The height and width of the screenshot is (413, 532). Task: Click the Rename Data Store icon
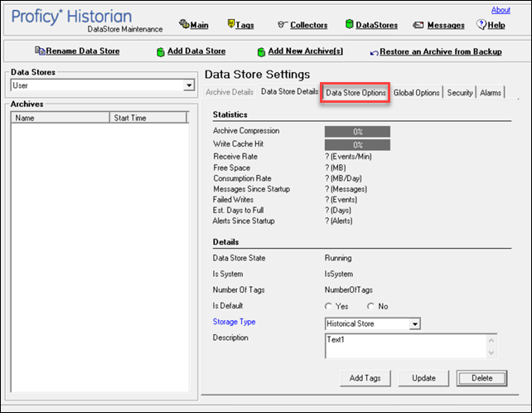tap(40, 51)
